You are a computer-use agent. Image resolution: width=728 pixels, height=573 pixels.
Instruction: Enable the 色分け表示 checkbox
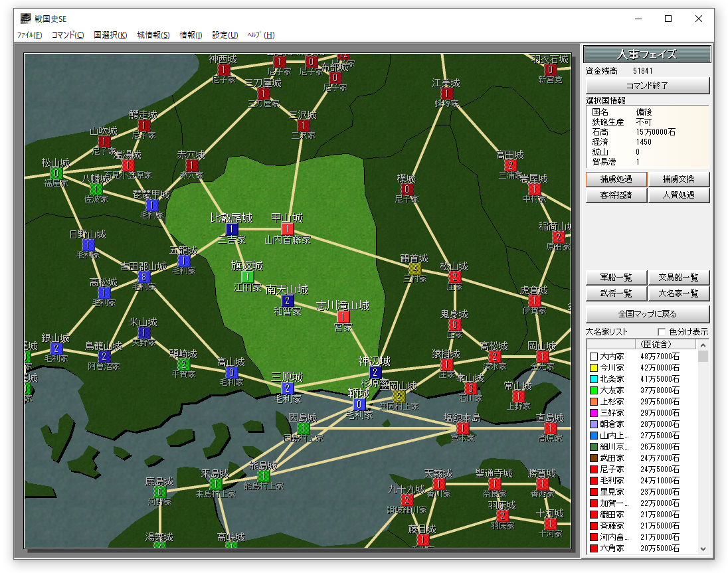coord(661,332)
